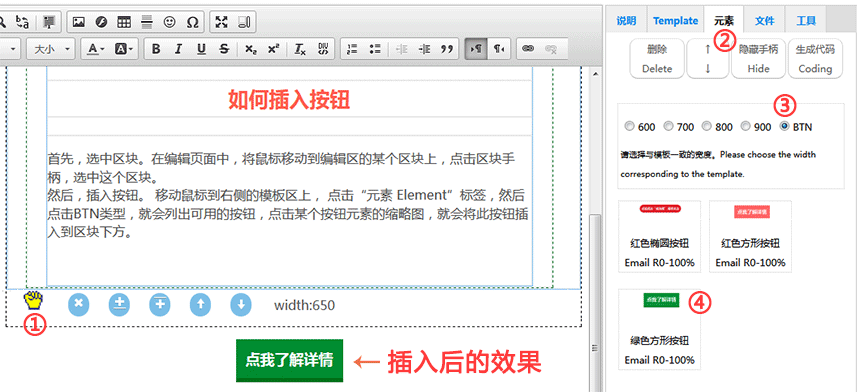Maximize the editor icon
Screen dimensions: 860x392
click(x=222, y=22)
